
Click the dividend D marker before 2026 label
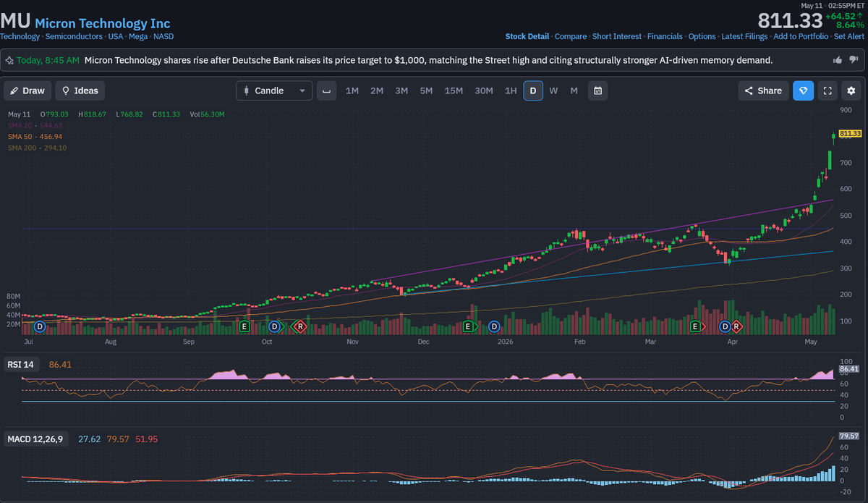494,327
